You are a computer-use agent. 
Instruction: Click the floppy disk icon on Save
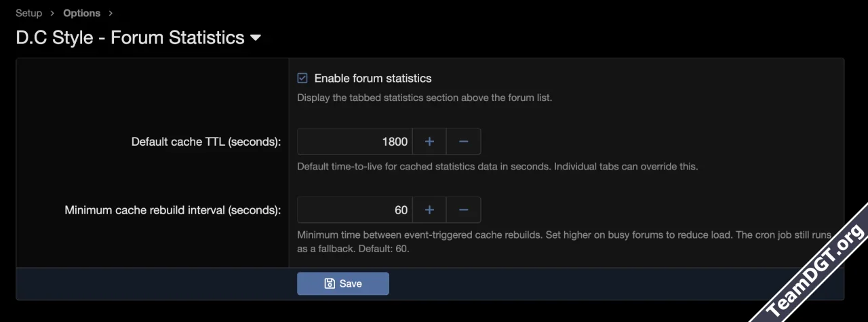(x=330, y=283)
